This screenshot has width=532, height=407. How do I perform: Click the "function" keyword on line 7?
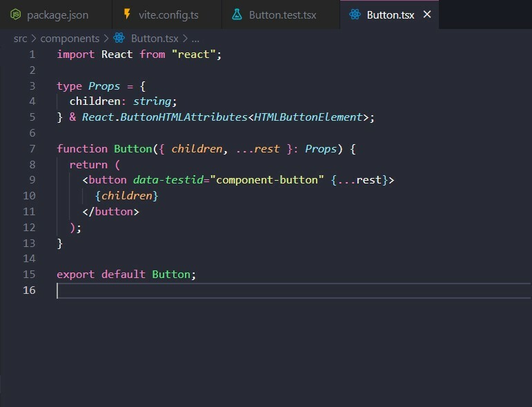tap(82, 148)
